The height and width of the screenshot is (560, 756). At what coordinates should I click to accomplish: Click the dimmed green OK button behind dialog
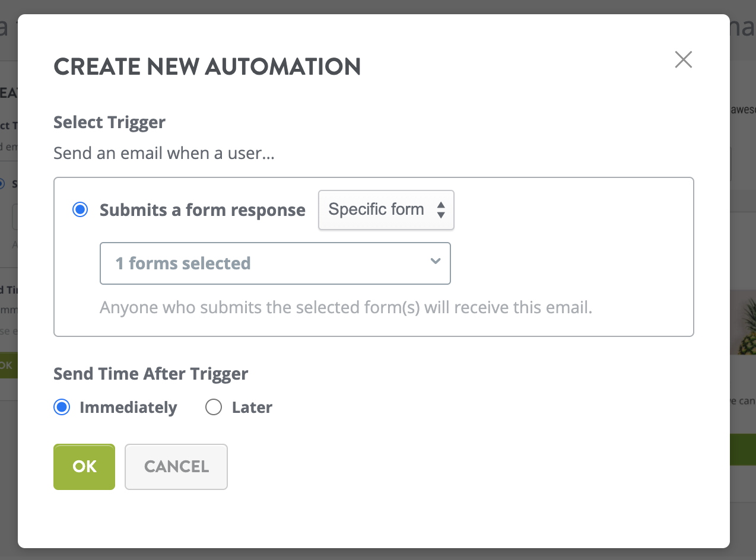pyautogui.click(x=8, y=365)
